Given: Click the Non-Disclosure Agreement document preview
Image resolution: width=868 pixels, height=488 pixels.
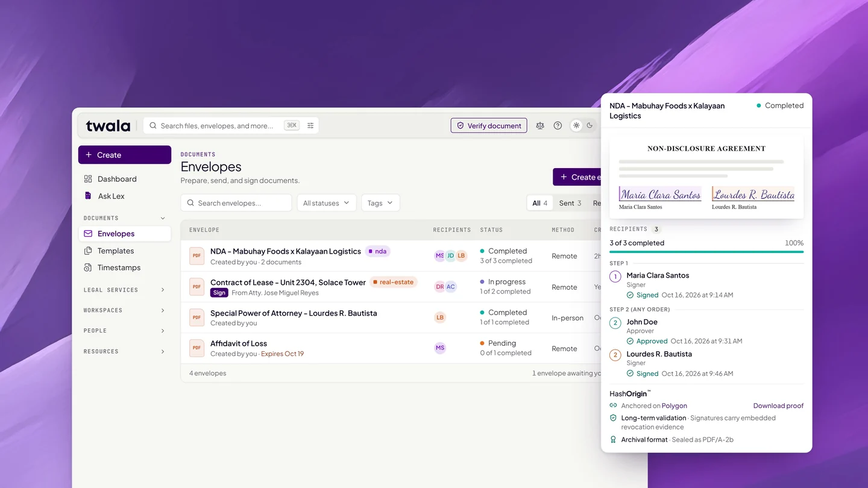Looking at the screenshot, I should [x=706, y=177].
